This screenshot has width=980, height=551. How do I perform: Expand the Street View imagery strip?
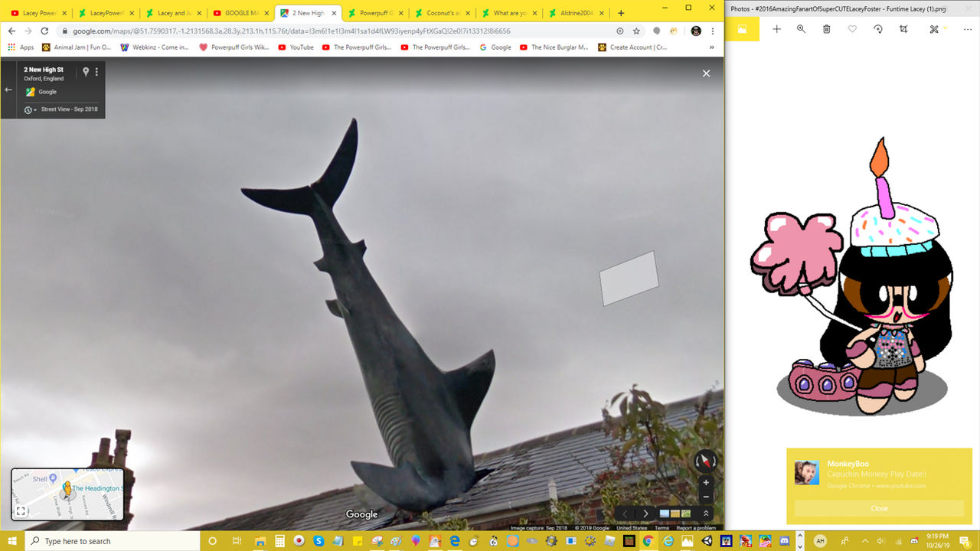coord(706,514)
